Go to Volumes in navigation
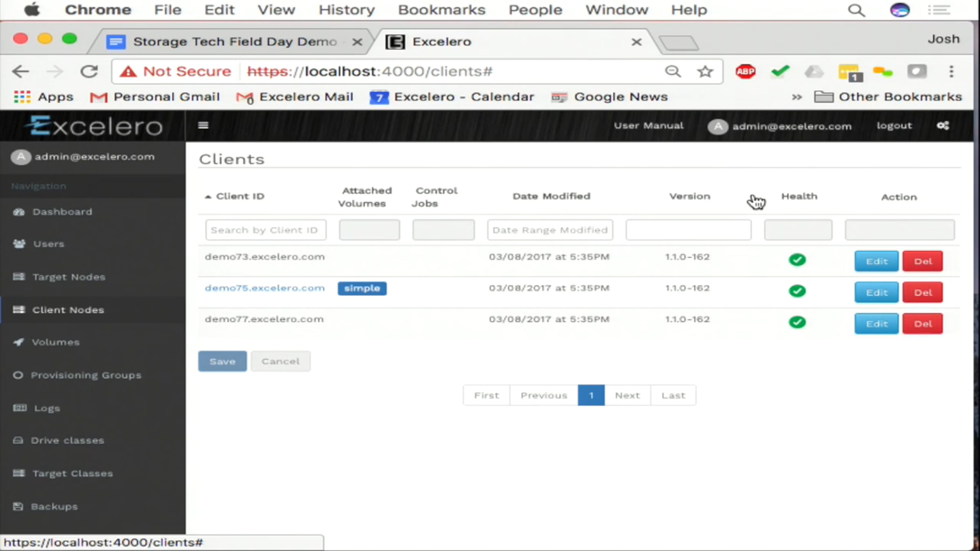 click(x=56, y=342)
